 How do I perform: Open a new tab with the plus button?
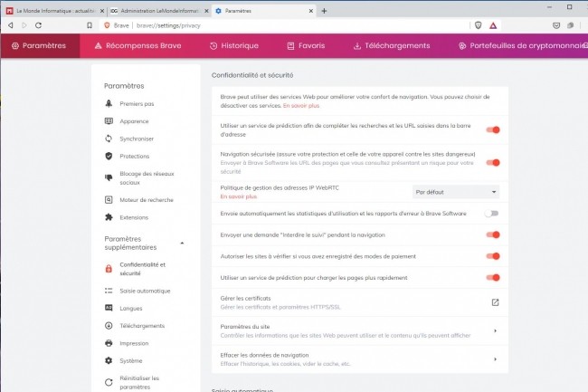(x=324, y=11)
